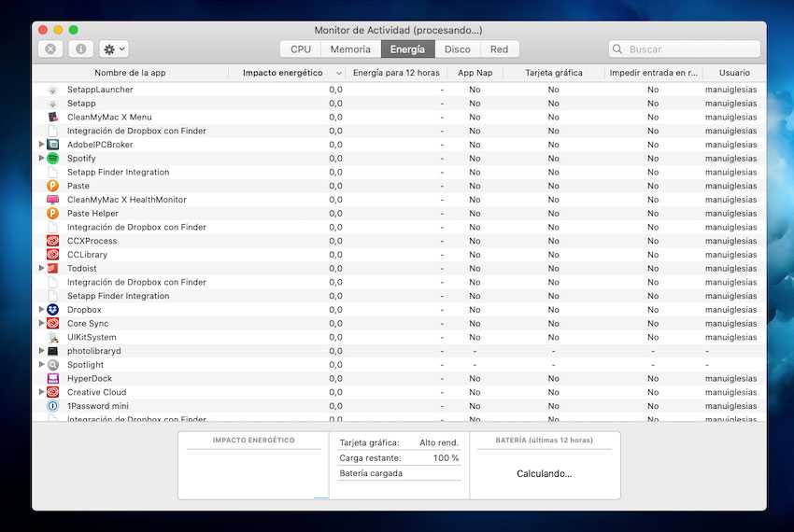This screenshot has height=532, width=794.
Task: Click the search magnifier icon
Action: pyautogui.click(x=617, y=49)
